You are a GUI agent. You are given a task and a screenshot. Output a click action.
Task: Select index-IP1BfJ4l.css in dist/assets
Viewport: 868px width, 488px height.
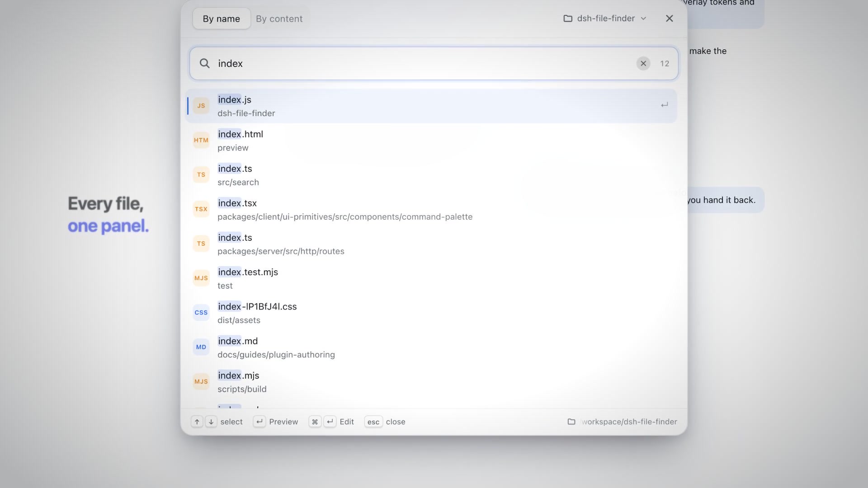431,313
